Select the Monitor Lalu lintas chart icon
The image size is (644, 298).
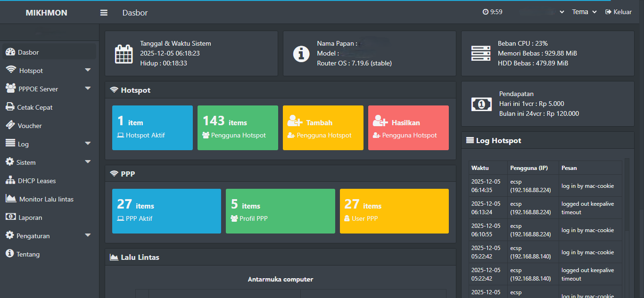[10, 199]
